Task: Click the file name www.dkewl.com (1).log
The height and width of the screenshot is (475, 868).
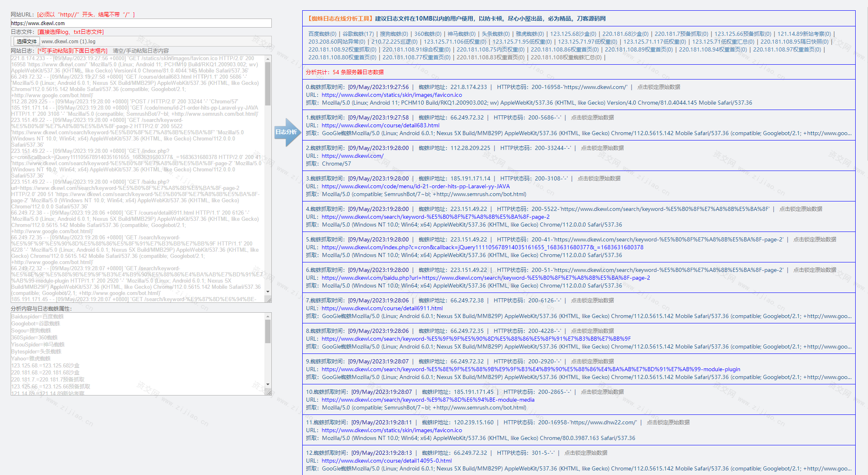Action: (68, 41)
